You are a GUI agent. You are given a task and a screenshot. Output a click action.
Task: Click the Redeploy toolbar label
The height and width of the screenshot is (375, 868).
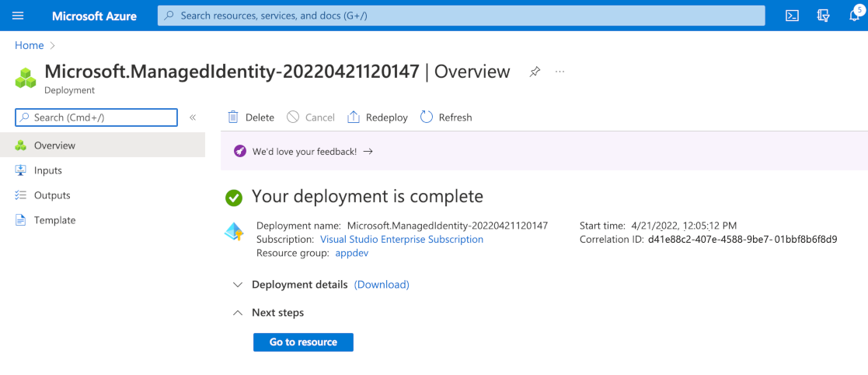(x=387, y=117)
